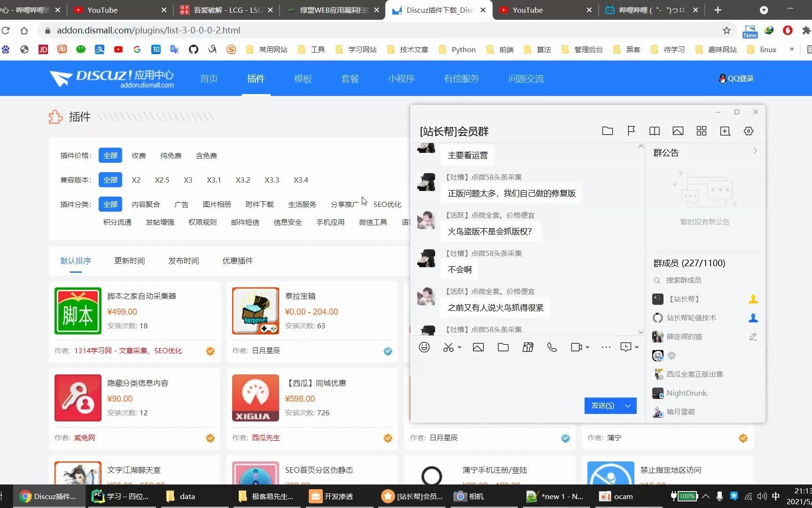This screenshot has width=812, height=508.
Task: Open the group album picture icon in header
Action: point(678,131)
